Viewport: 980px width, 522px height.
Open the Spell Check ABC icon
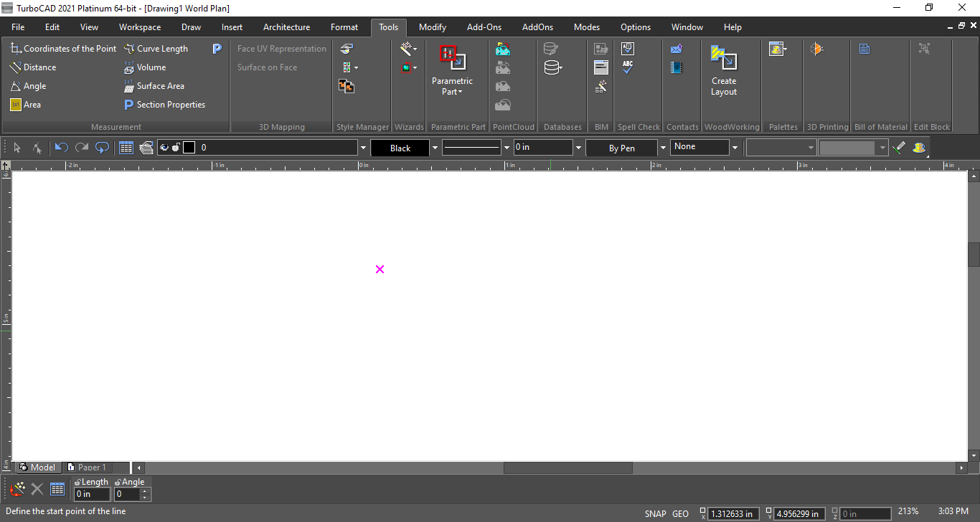pos(628,67)
